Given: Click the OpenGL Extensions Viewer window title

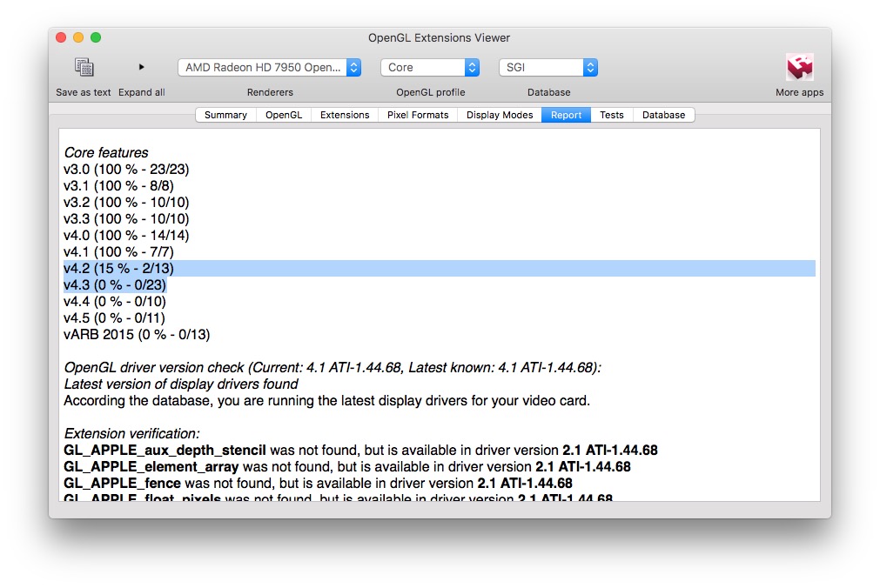Looking at the screenshot, I should coord(439,37).
